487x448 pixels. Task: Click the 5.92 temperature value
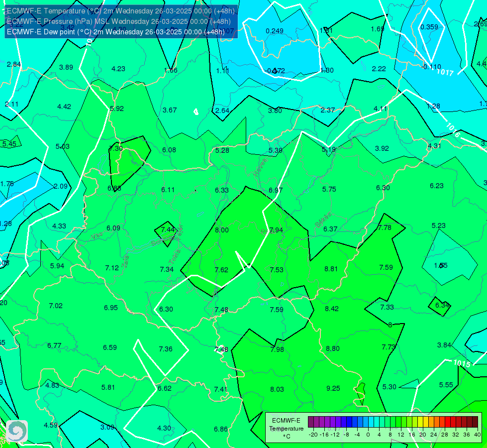coord(117,109)
